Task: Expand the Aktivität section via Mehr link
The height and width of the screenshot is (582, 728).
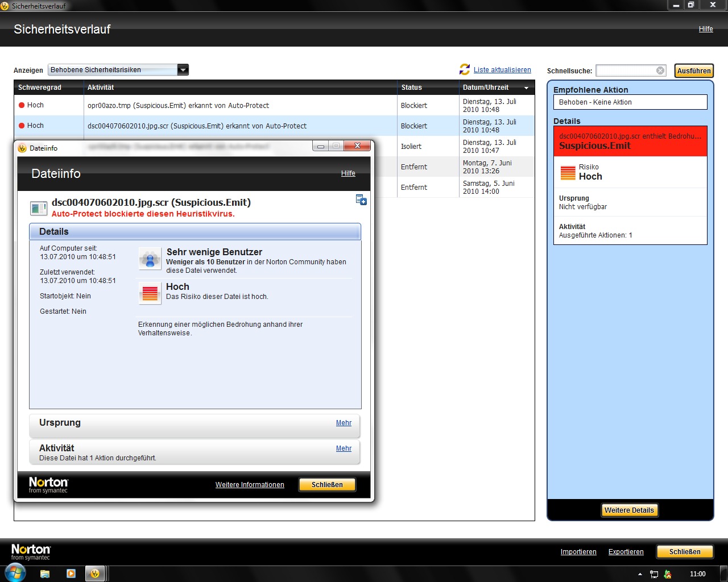Action: 344,448
